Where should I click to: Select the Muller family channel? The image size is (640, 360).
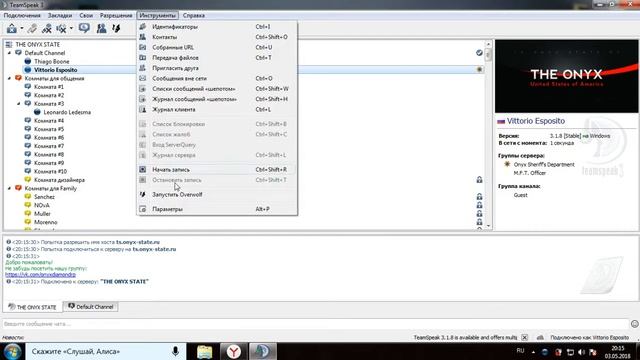coord(42,213)
